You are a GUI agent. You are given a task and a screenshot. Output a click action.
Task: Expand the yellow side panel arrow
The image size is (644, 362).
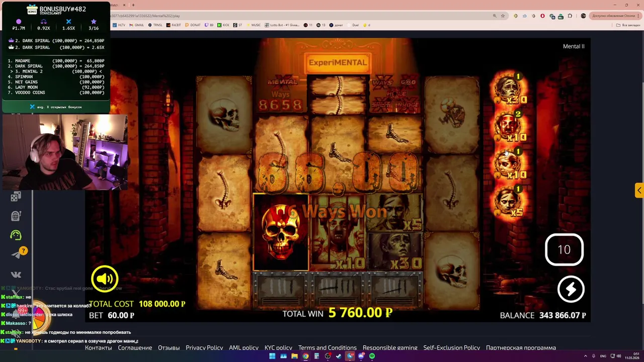coord(639,191)
